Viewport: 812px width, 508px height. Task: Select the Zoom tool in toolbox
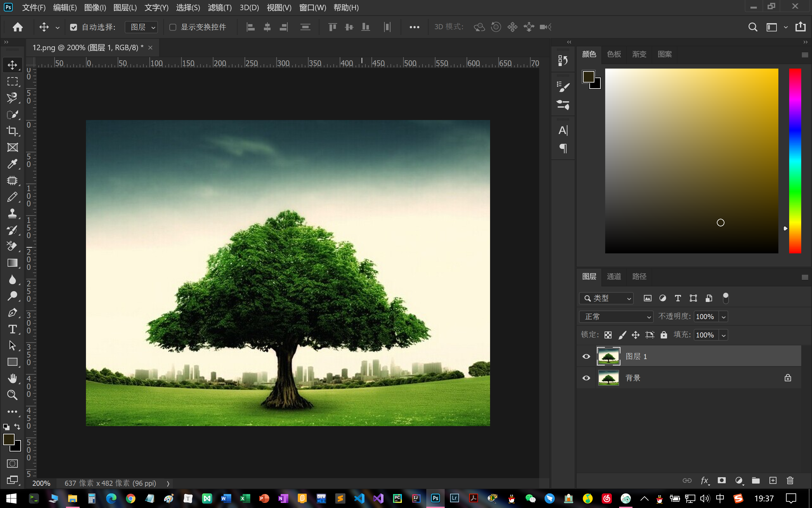(12, 395)
